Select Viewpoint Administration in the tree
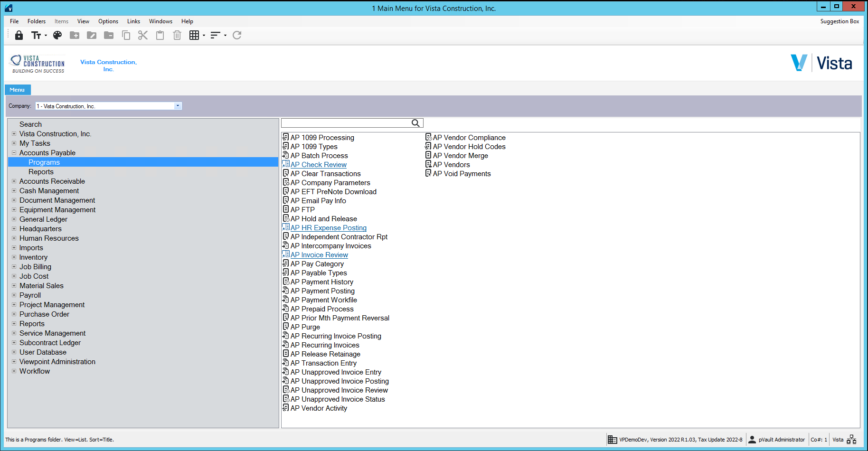The image size is (868, 451). click(x=57, y=362)
